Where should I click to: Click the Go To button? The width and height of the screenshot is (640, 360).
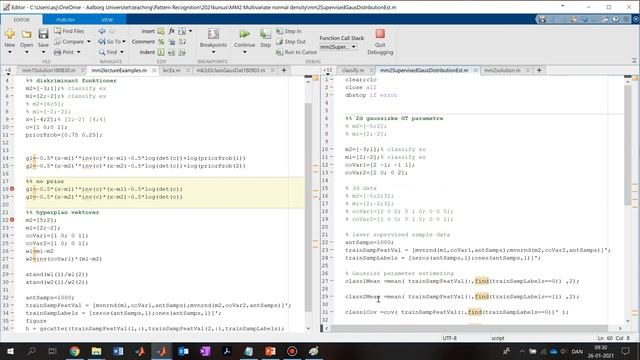[109, 42]
